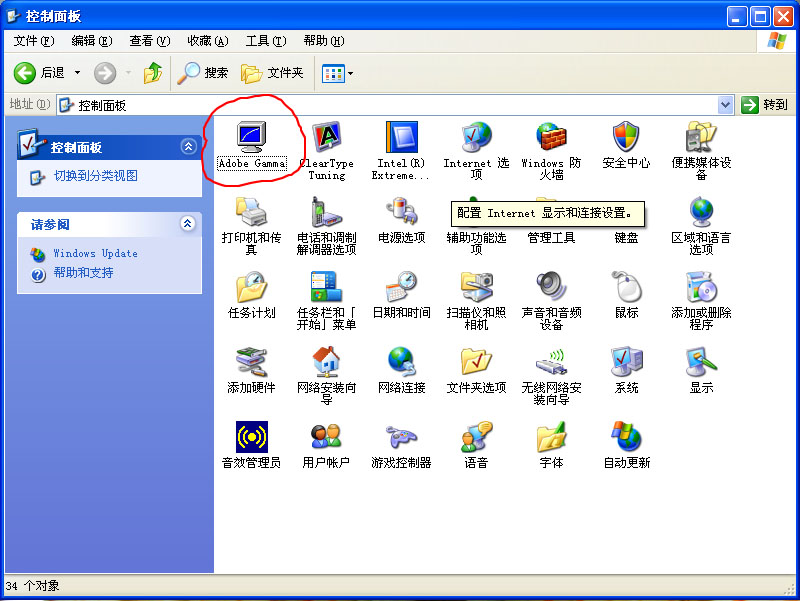Open the 查看(V) menu
Viewport: 800px width, 601px height.
(149, 41)
